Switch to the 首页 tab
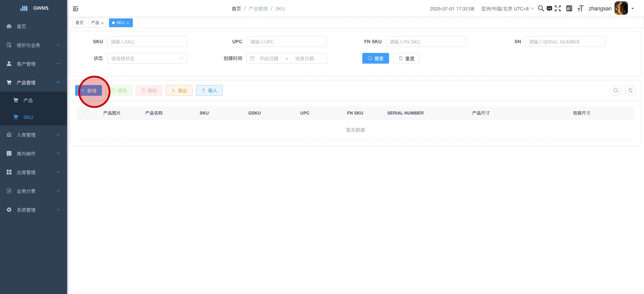 79,23
